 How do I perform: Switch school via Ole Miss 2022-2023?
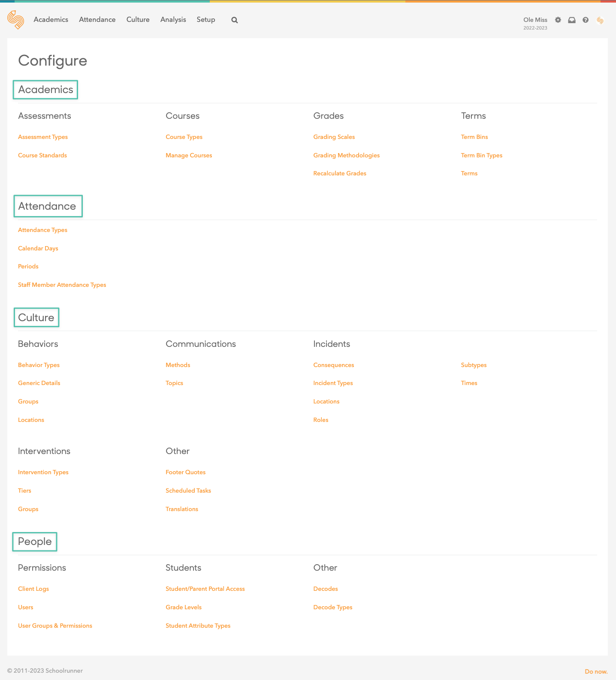[535, 23]
